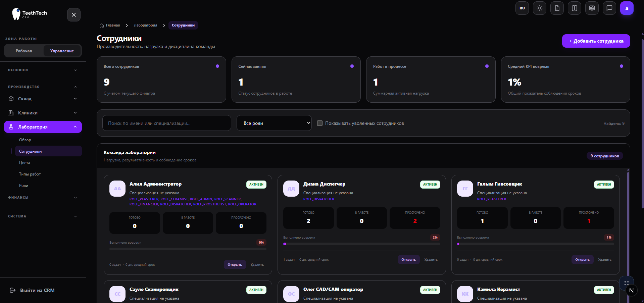The image size is (644, 303).
Task: Click the Сейчас заняты stat card
Action: [x=296, y=80]
